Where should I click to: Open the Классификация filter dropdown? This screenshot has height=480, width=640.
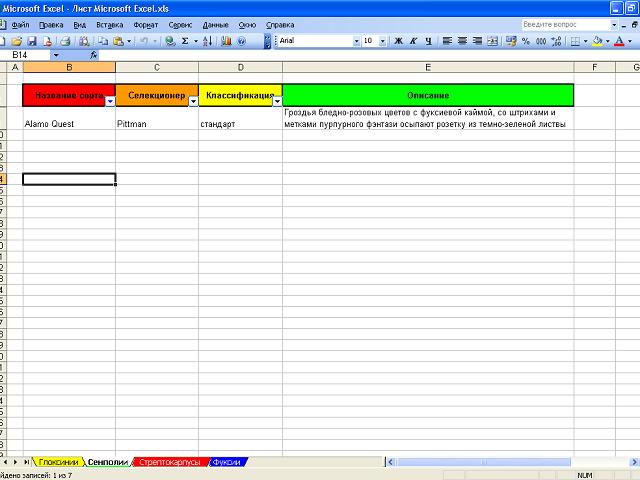(x=277, y=101)
